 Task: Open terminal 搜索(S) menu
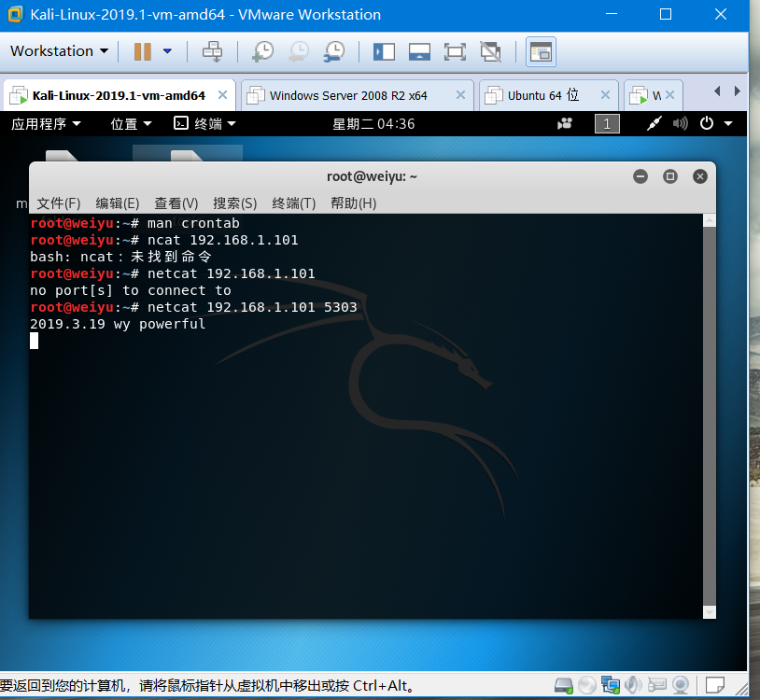[235, 203]
